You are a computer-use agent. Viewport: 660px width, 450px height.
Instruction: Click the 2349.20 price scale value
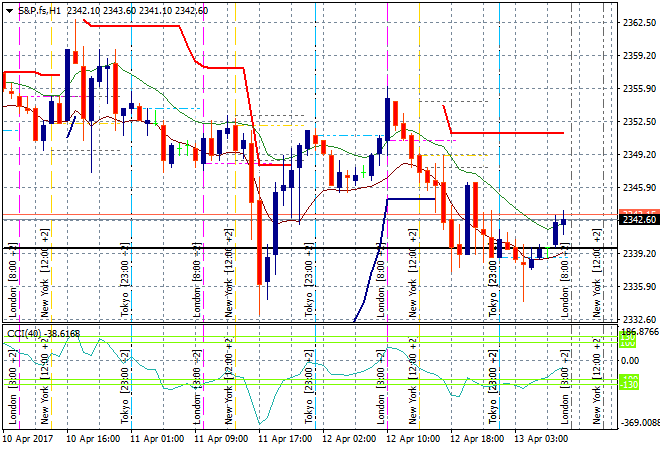point(637,155)
